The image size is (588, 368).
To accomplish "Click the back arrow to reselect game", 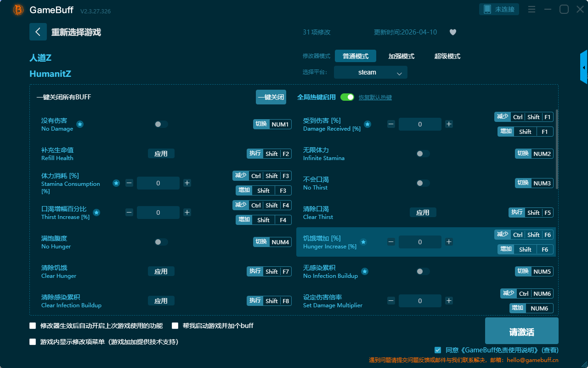I will click(x=38, y=32).
